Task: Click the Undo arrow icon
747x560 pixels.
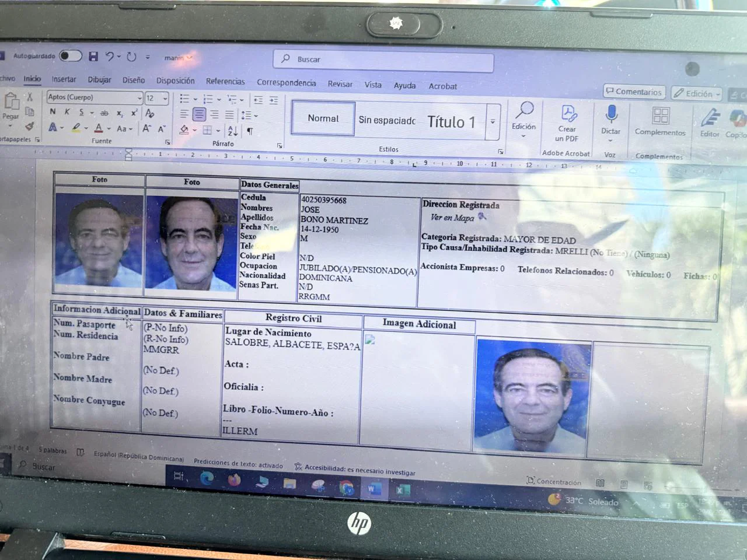Action: click(x=110, y=57)
